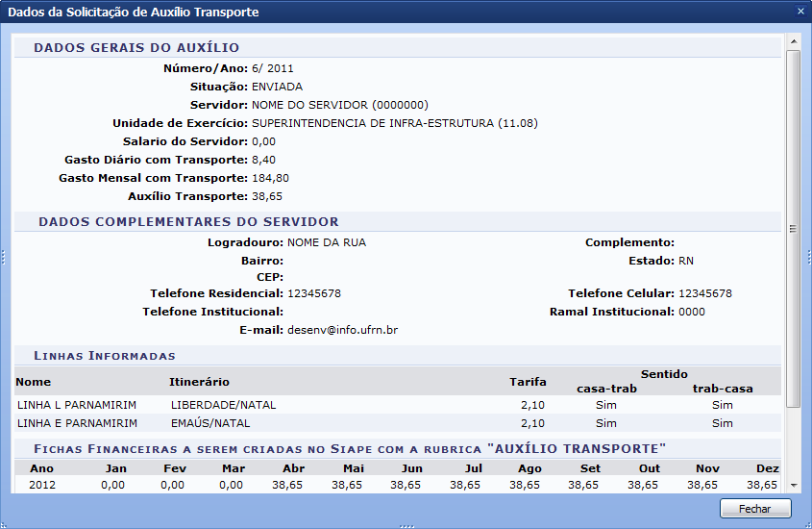This screenshot has width=812, height=529.
Task: Click the scrollbar up arrow
Action: pos(793,42)
